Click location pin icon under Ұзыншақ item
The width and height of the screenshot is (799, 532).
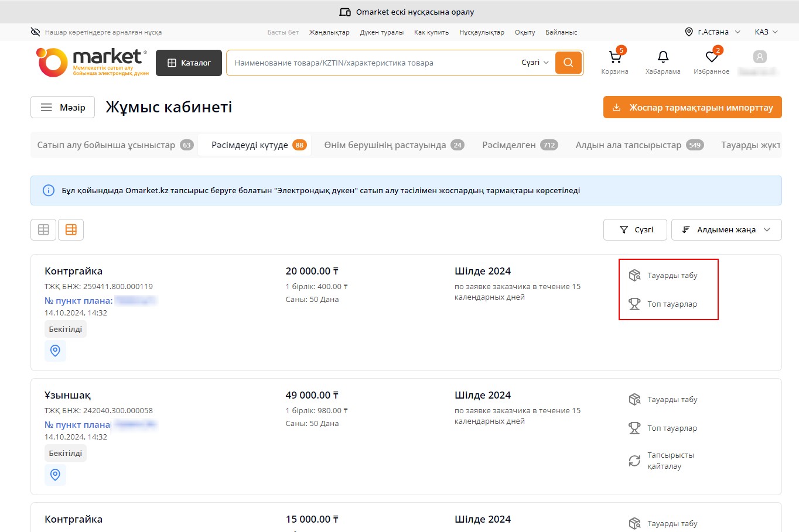tap(55, 475)
